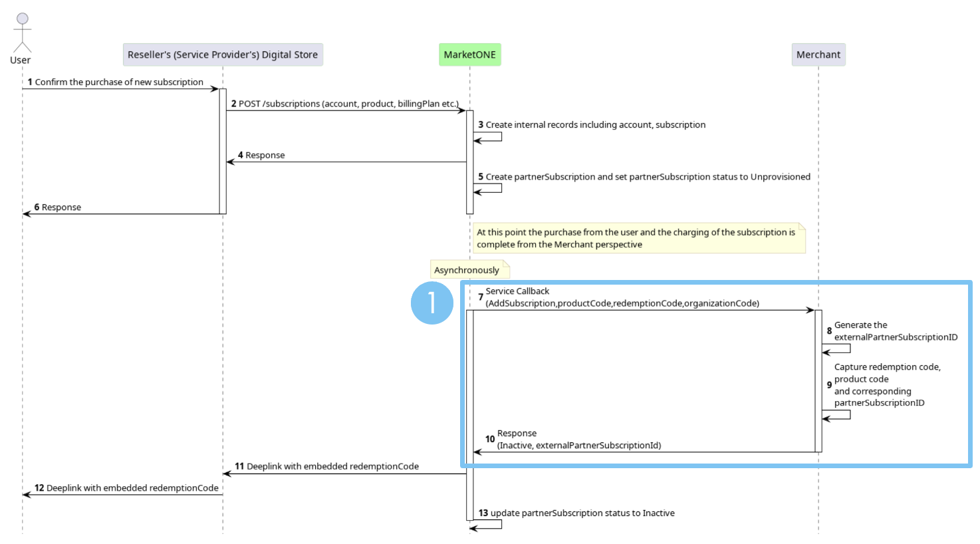Click "Generate the externalPartnerSubscriptionID" step text
980x544 pixels.
point(896,331)
